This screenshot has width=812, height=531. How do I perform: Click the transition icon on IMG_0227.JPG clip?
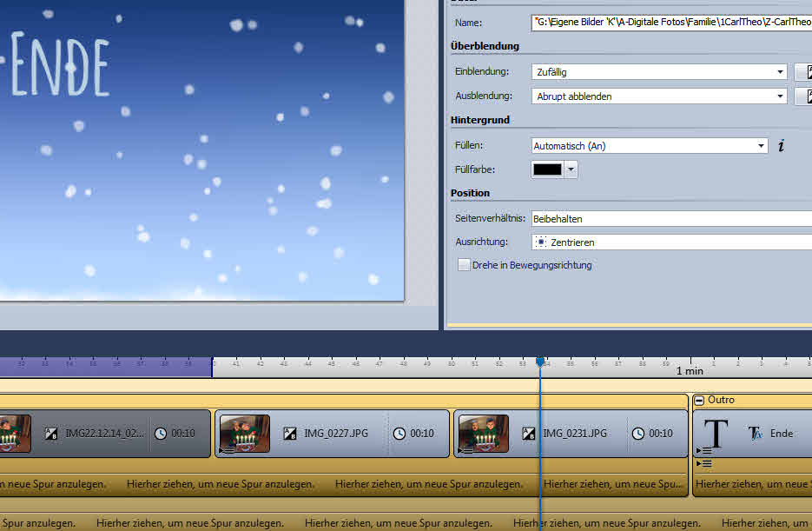291,434
